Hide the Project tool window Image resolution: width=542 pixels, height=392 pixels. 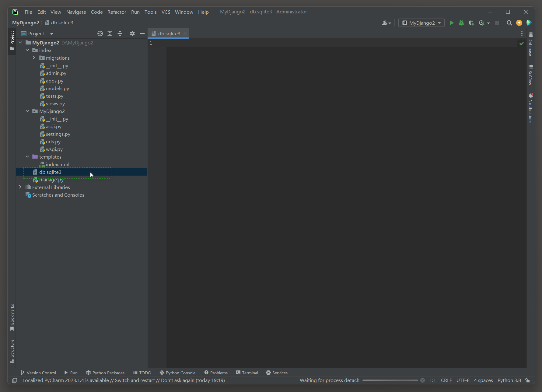[x=142, y=33]
